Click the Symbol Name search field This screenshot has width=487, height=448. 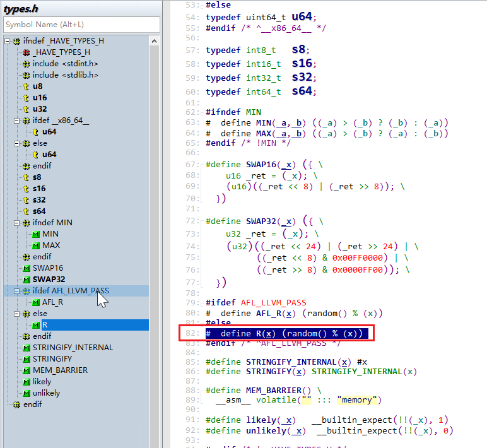pos(81,25)
